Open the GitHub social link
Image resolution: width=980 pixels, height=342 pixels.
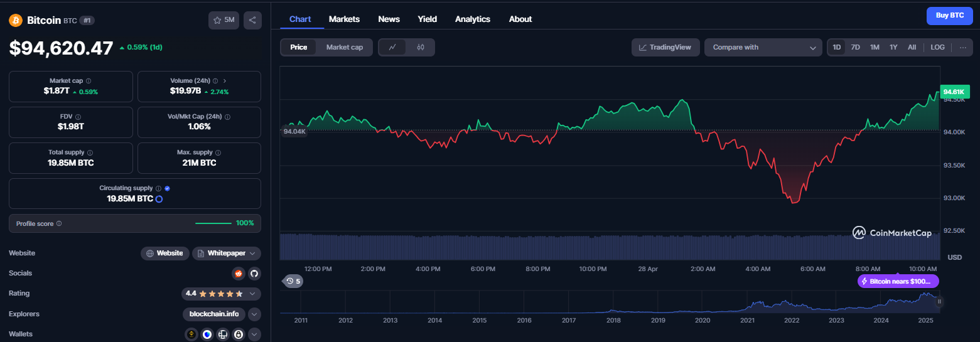click(254, 273)
